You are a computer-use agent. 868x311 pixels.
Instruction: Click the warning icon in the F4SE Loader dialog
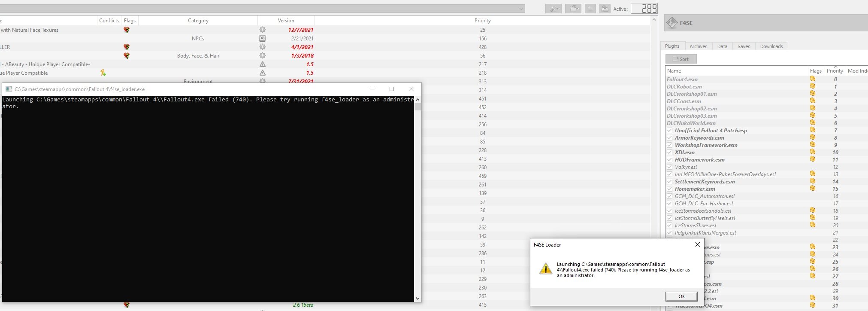pyautogui.click(x=545, y=269)
